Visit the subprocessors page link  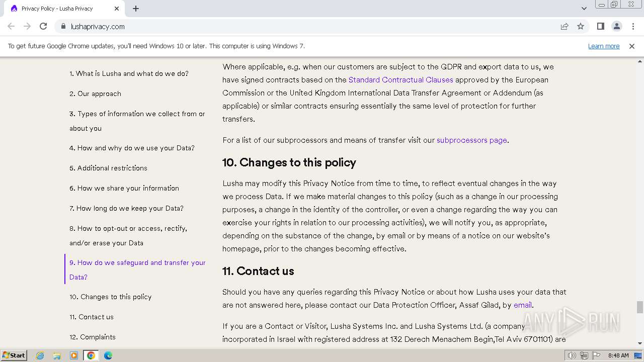coord(471,140)
